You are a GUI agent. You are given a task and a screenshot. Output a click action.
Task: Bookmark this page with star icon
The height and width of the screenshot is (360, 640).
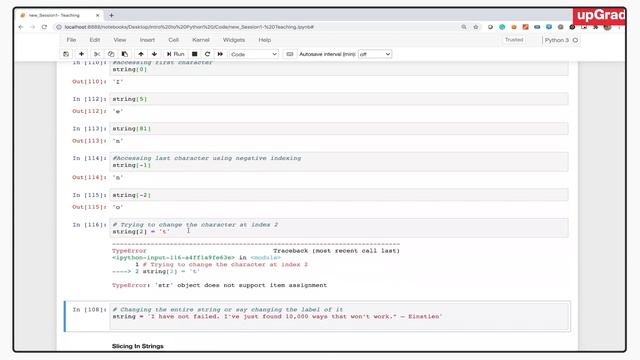click(476, 27)
